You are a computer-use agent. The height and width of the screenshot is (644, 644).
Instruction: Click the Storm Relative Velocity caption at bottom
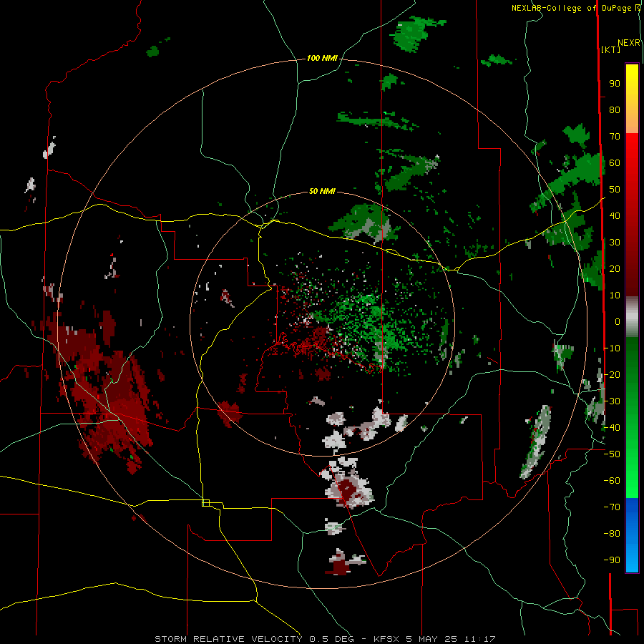[229, 639]
